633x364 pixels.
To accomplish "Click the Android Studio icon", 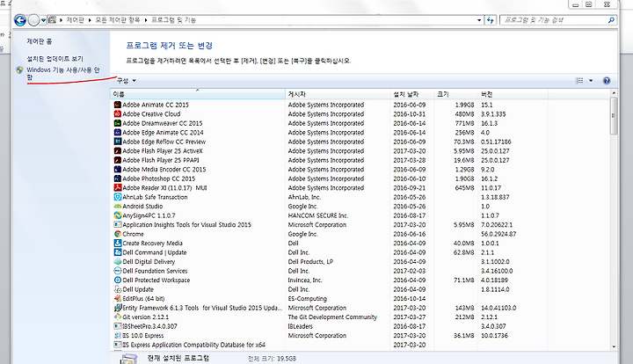I will [x=118, y=207].
